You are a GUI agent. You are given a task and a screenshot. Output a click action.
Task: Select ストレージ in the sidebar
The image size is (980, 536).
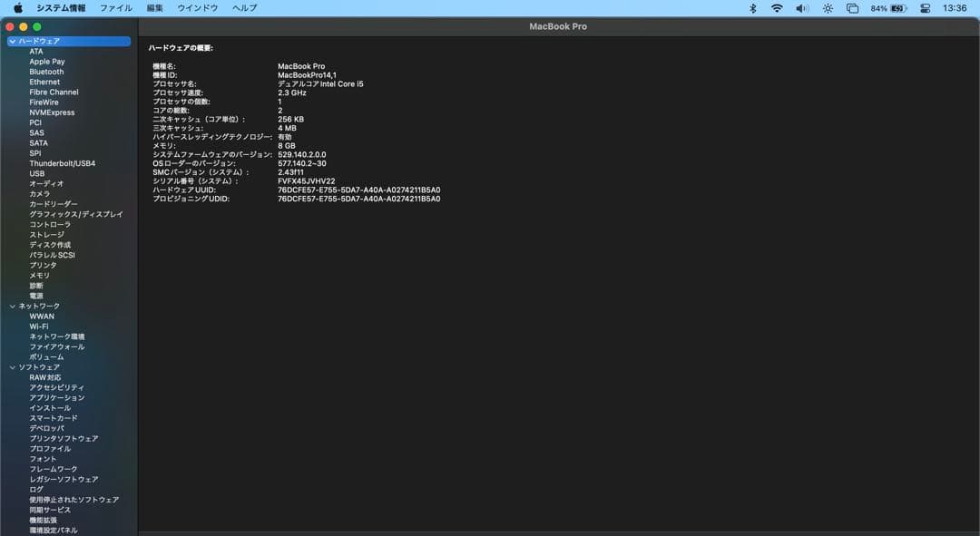tap(46, 235)
